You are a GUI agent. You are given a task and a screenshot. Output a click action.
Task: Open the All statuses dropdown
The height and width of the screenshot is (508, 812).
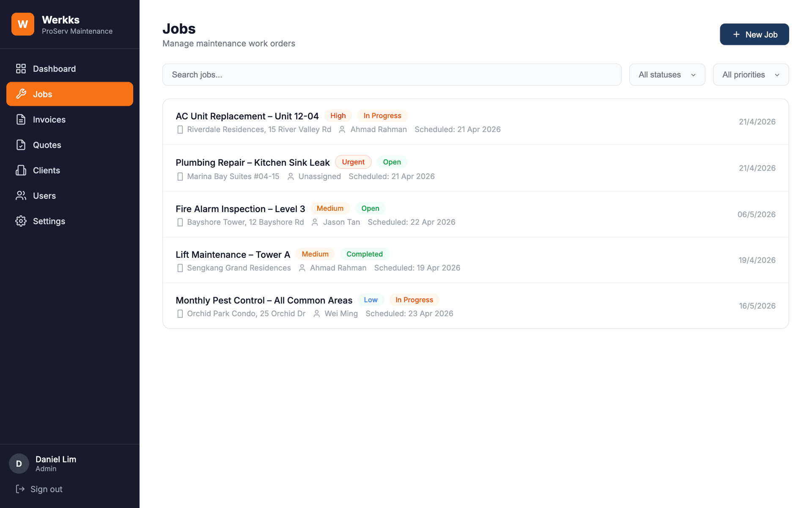coord(667,75)
